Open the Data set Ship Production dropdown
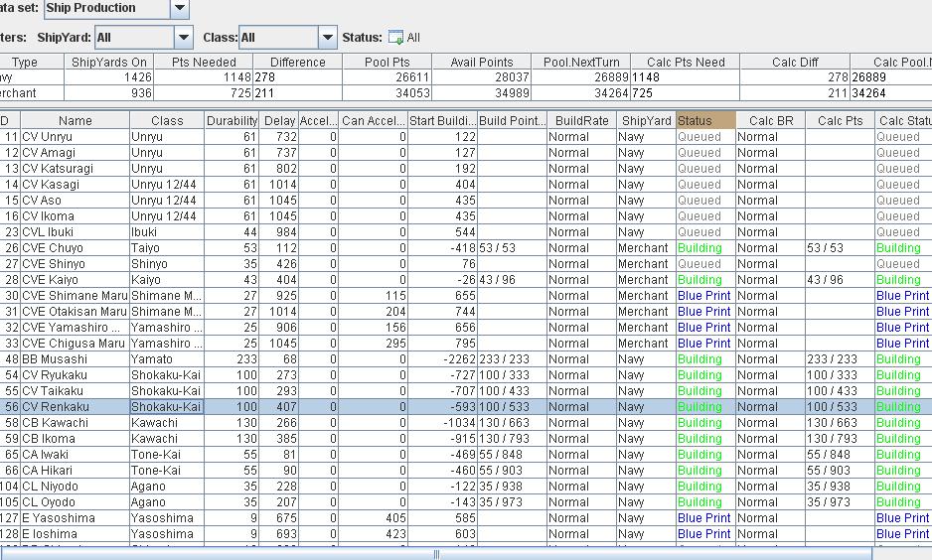The width and height of the screenshot is (932, 560). click(179, 8)
